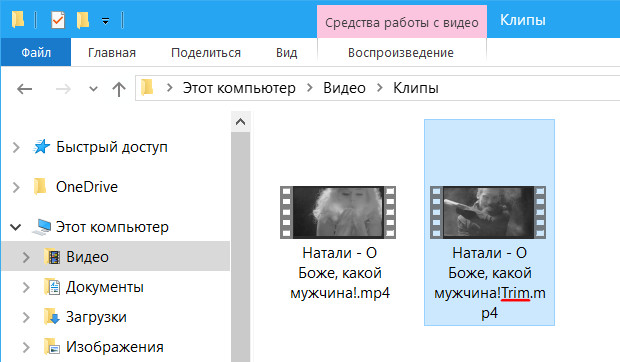Expand the Документы tree node
620x362 pixels.
pos(26,287)
